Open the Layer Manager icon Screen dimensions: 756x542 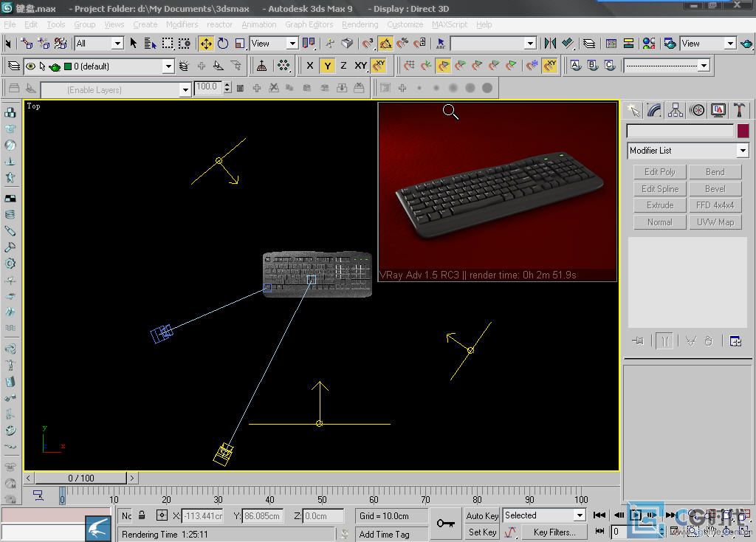(x=588, y=44)
